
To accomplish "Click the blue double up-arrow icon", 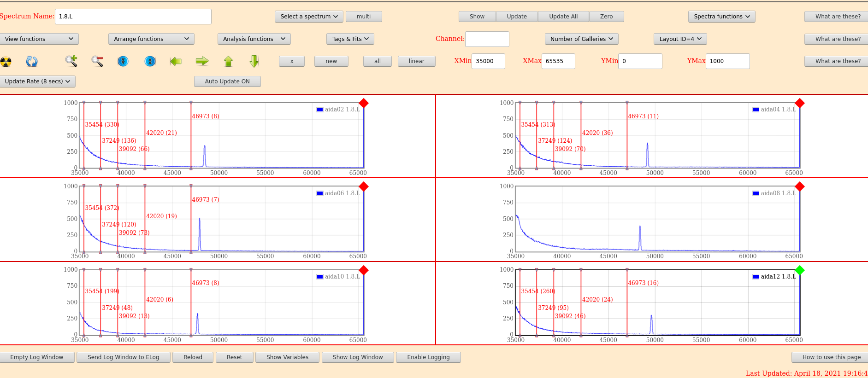I will [150, 61].
